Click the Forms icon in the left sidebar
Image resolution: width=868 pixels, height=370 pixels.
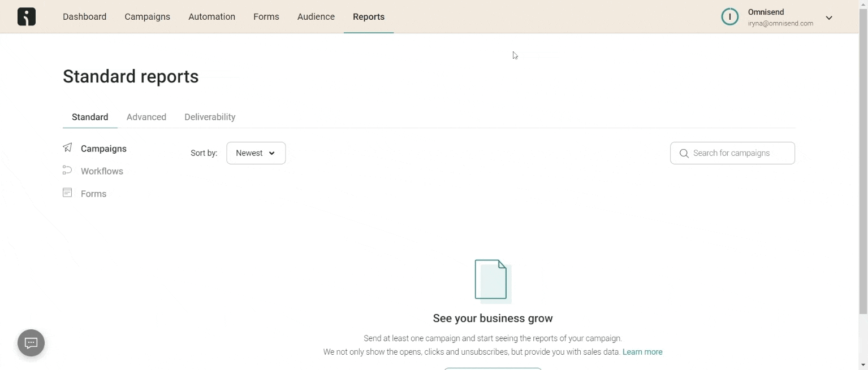(x=67, y=193)
